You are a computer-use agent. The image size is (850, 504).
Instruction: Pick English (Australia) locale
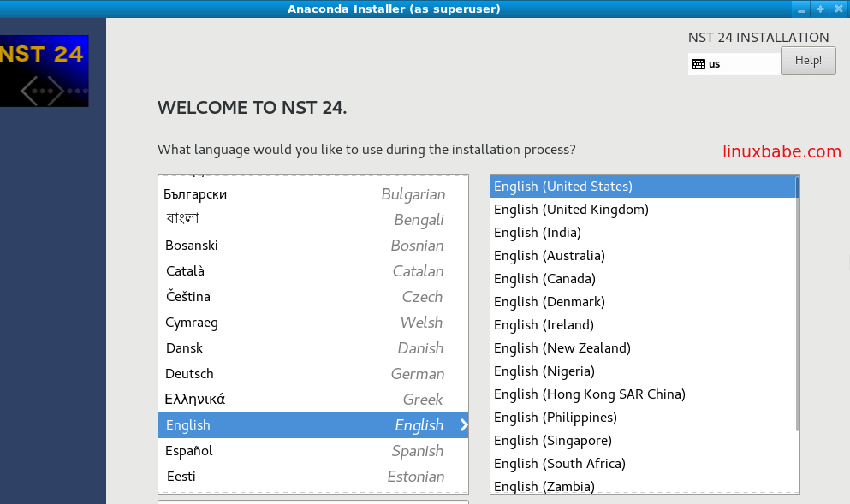549,256
